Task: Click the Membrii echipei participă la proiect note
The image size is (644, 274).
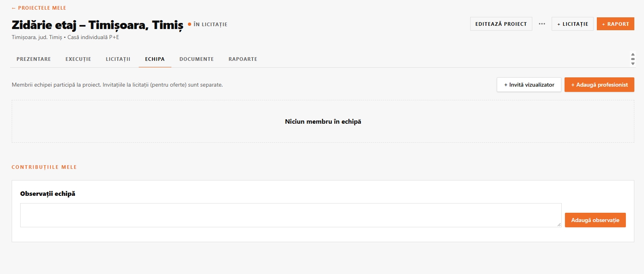Action: [117, 85]
